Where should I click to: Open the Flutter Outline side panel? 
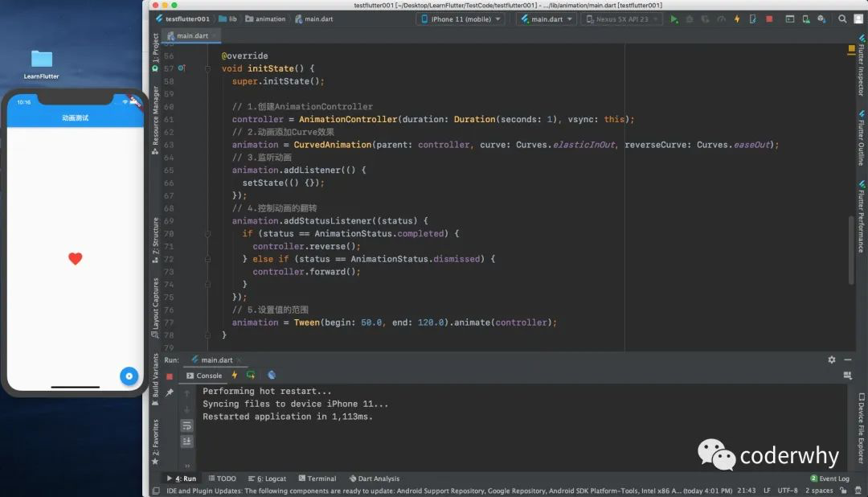[x=861, y=138]
